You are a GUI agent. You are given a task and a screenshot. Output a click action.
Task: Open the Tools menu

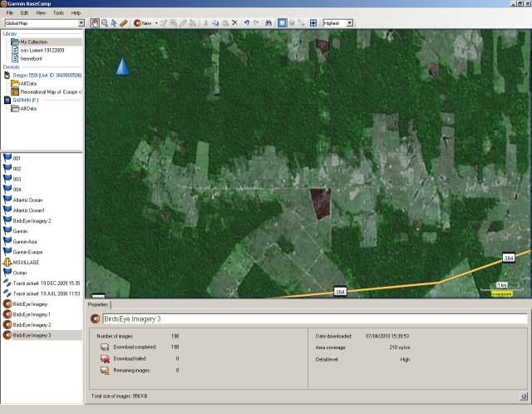[58, 13]
